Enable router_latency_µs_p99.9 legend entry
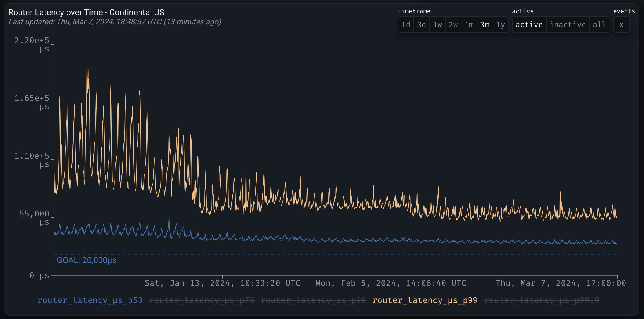This screenshot has height=319, width=644. click(541, 300)
